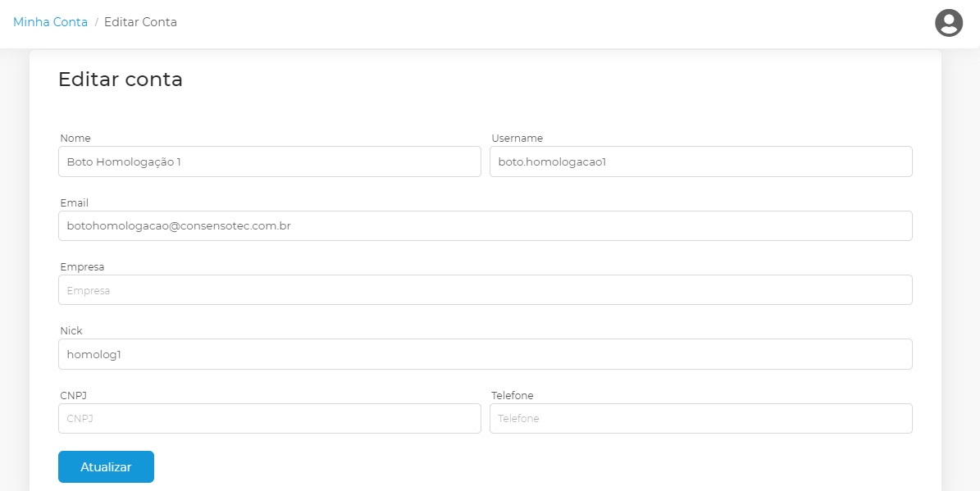Click the CNPJ label above the field
The height and width of the screenshot is (491, 980).
coord(74,395)
